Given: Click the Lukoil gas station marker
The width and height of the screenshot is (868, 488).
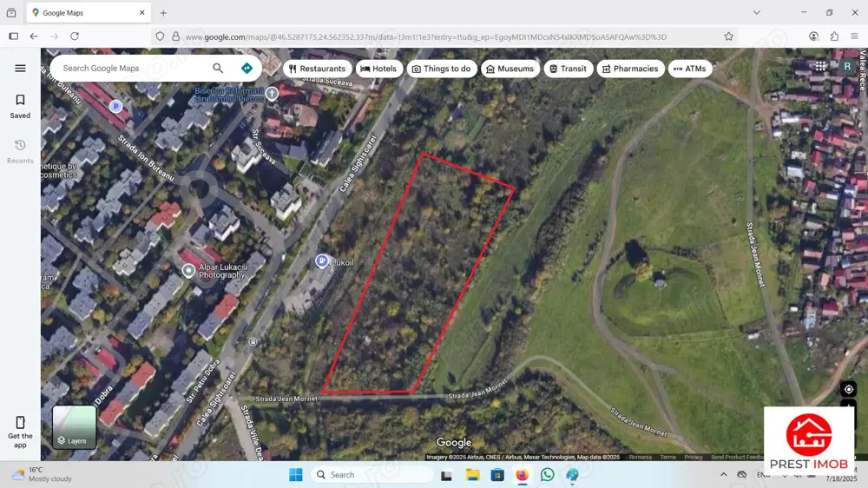Looking at the screenshot, I should 322,260.
